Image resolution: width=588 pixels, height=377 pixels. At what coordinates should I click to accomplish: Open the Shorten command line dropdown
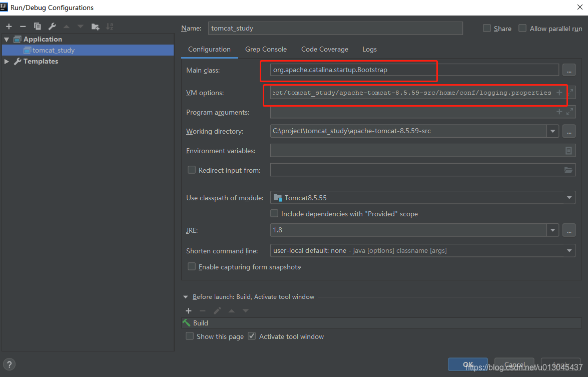(x=569, y=250)
